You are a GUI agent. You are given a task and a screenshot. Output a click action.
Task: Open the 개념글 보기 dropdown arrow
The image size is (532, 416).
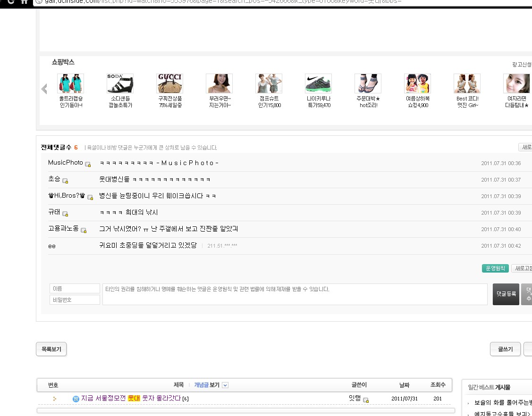point(225,385)
